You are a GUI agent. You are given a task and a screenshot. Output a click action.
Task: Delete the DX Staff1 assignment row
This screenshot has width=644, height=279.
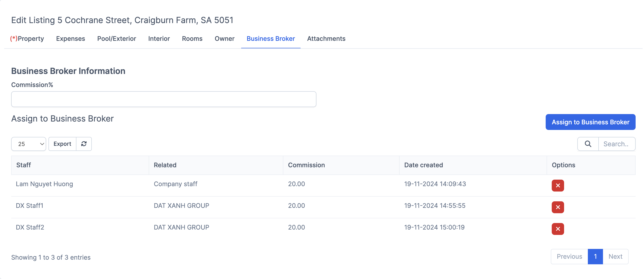558,207
